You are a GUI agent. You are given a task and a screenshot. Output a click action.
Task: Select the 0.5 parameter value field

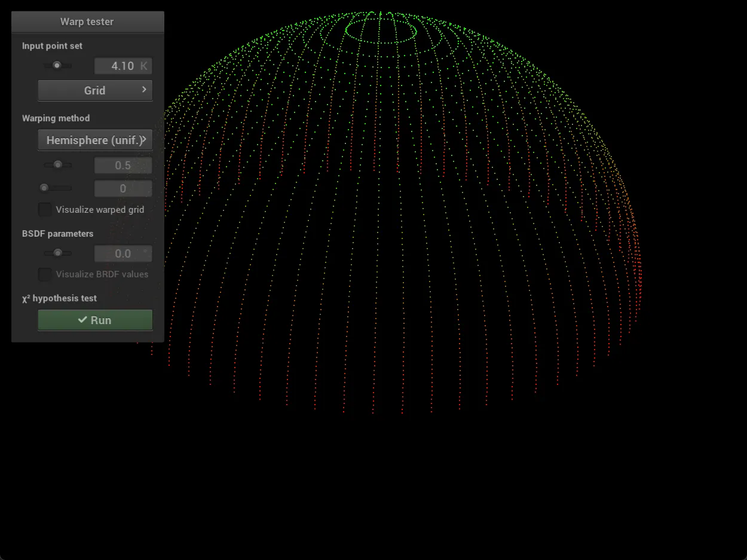[x=123, y=165]
